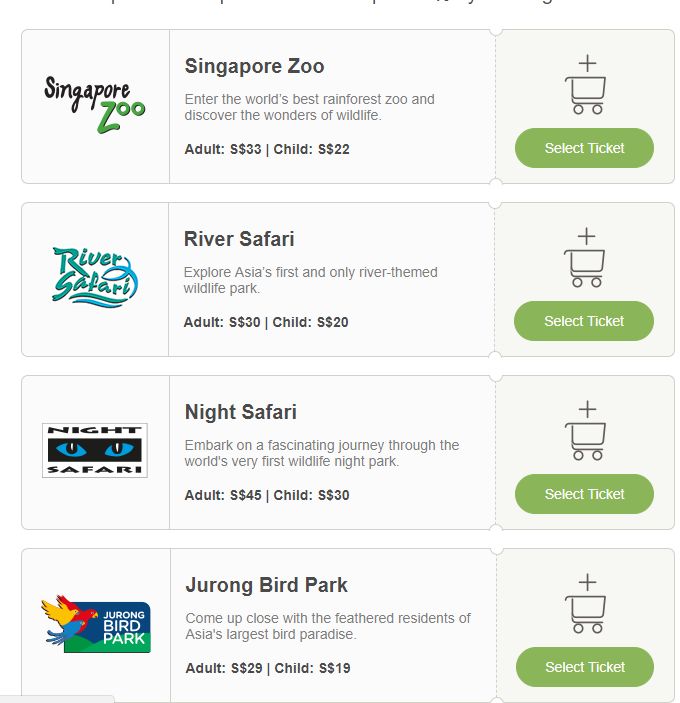The height and width of the screenshot is (703, 680).
Task: Open the Singapore Zoo title
Action: pos(254,66)
